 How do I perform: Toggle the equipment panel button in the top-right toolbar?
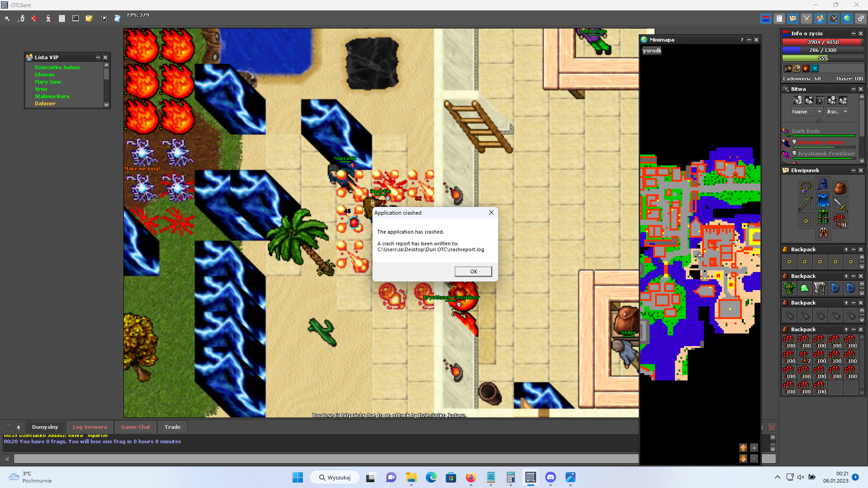(x=793, y=19)
